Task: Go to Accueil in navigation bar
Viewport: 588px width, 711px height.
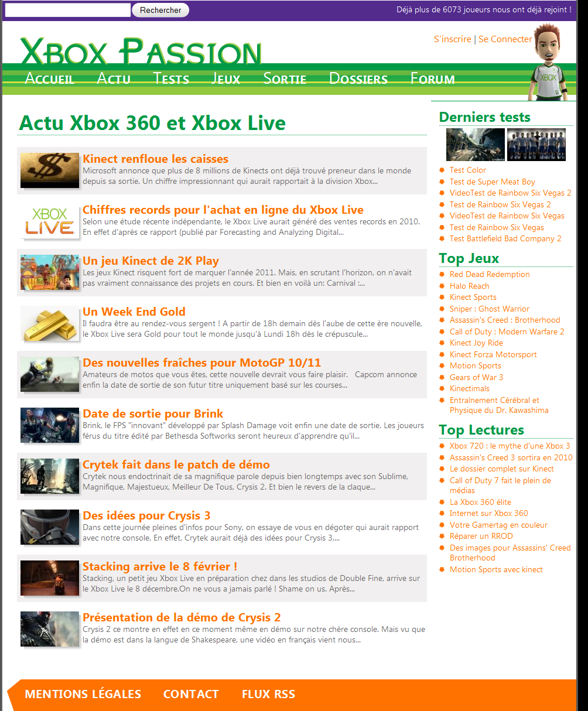Action: [x=50, y=78]
